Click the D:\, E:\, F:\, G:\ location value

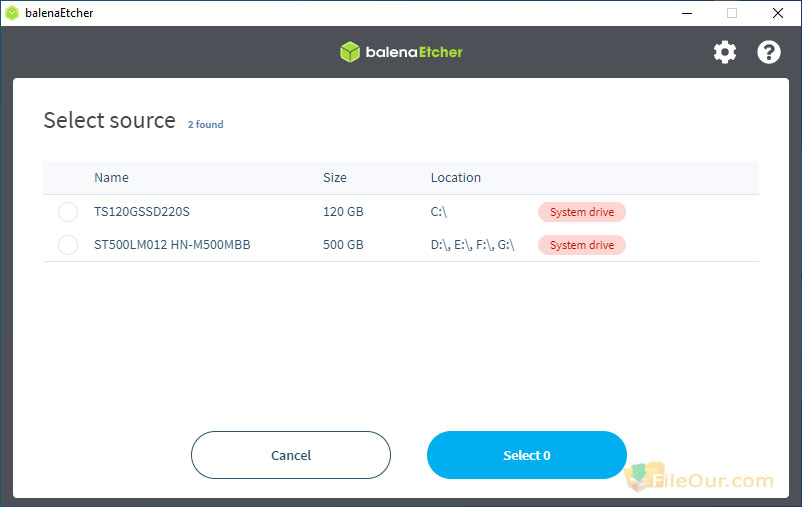[473, 245]
